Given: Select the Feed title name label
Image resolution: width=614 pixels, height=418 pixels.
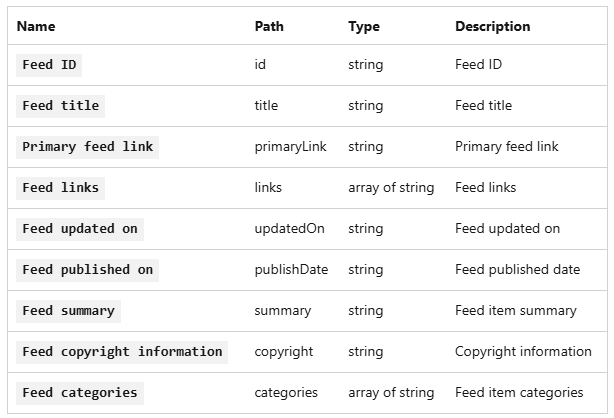Looking at the screenshot, I should (60, 106).
